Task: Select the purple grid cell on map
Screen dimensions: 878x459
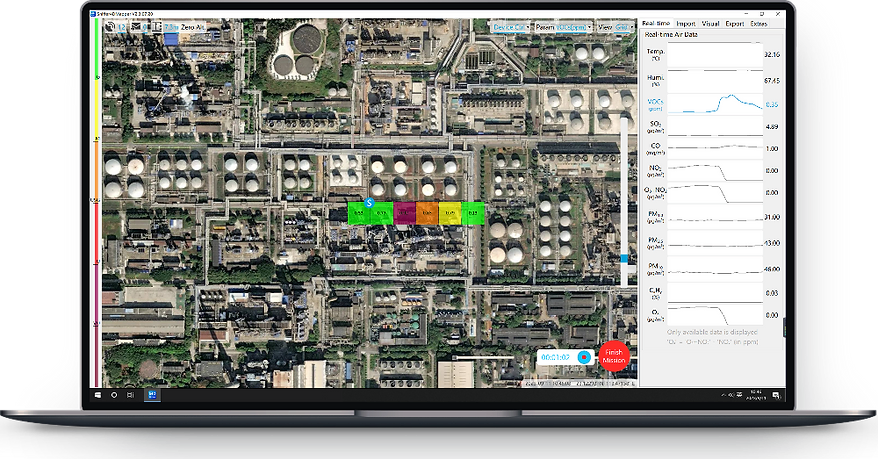Action: tap(403, 212)
